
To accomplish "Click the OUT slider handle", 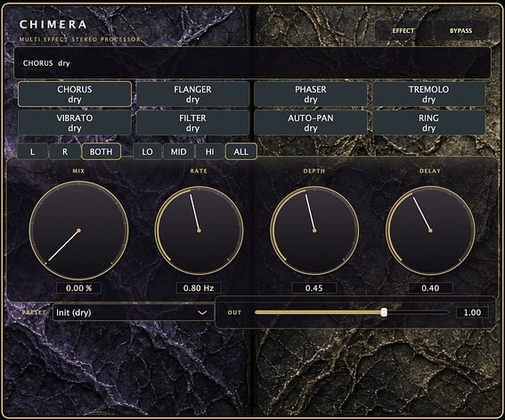I will (x=384, y=312).
